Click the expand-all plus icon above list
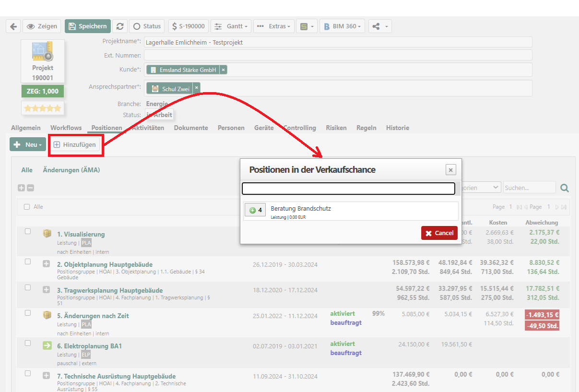579x392 pixels. [21, 188]
